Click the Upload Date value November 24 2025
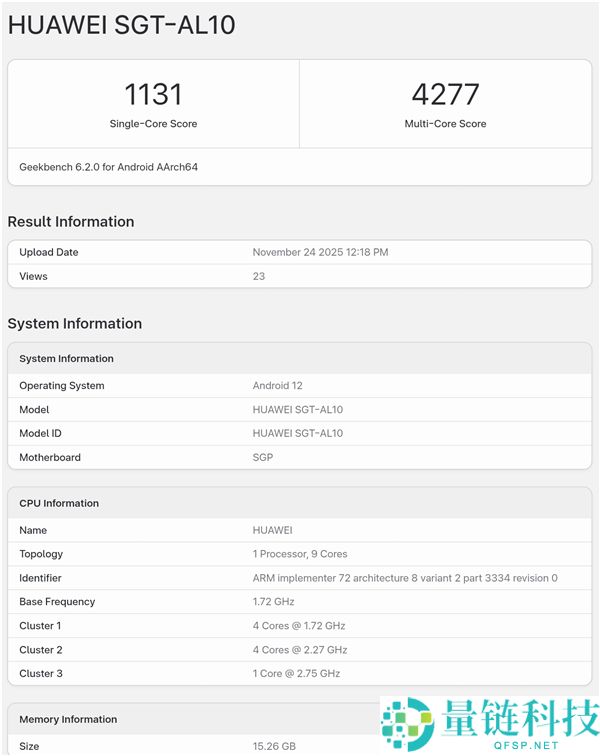Image resolution: width=600 pixels, height=756 pixels. tap(320, 252)
